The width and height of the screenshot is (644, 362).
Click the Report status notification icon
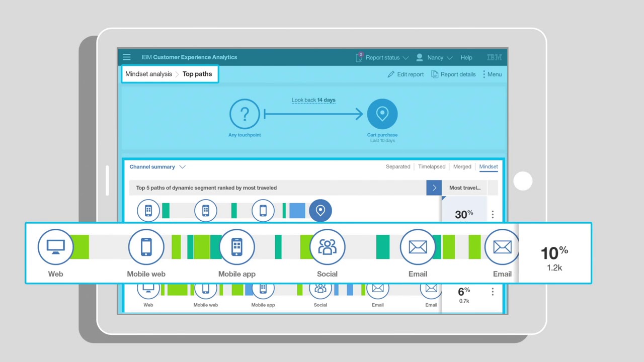[359, 57]
